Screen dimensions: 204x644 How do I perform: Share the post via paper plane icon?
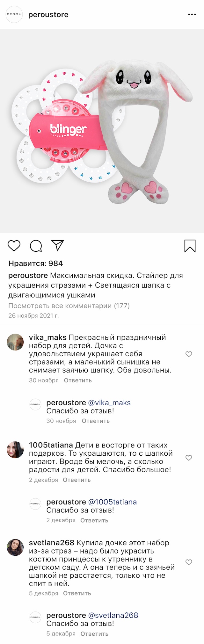[x=58, y=245]
